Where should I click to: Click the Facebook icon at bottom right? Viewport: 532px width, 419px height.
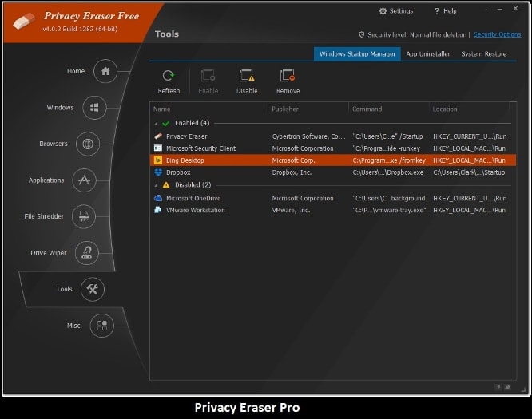point(498,387)
